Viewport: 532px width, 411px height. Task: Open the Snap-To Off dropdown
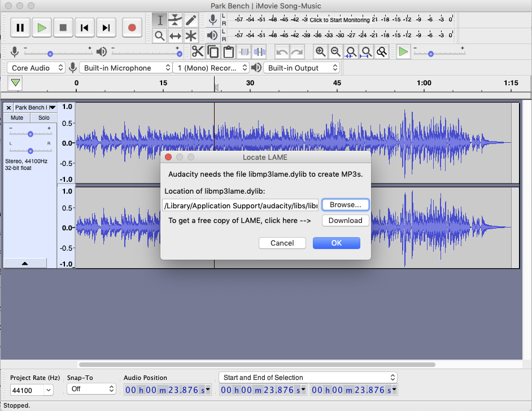(x=91, y=389)
